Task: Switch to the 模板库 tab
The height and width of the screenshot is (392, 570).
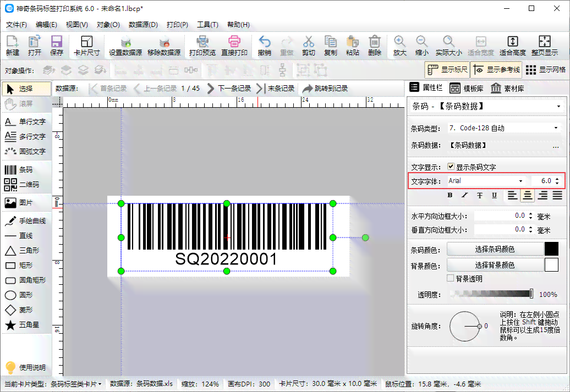Action: point(467,89)
